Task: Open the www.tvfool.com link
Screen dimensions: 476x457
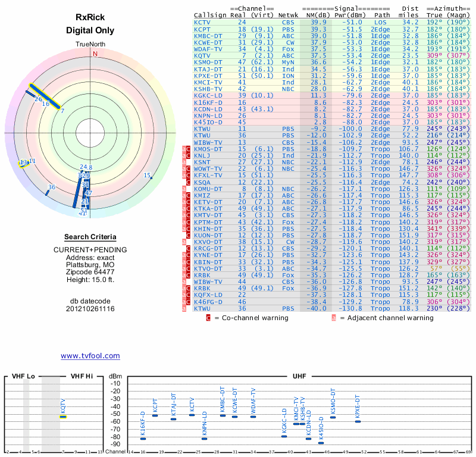Action: coord(90,356)
